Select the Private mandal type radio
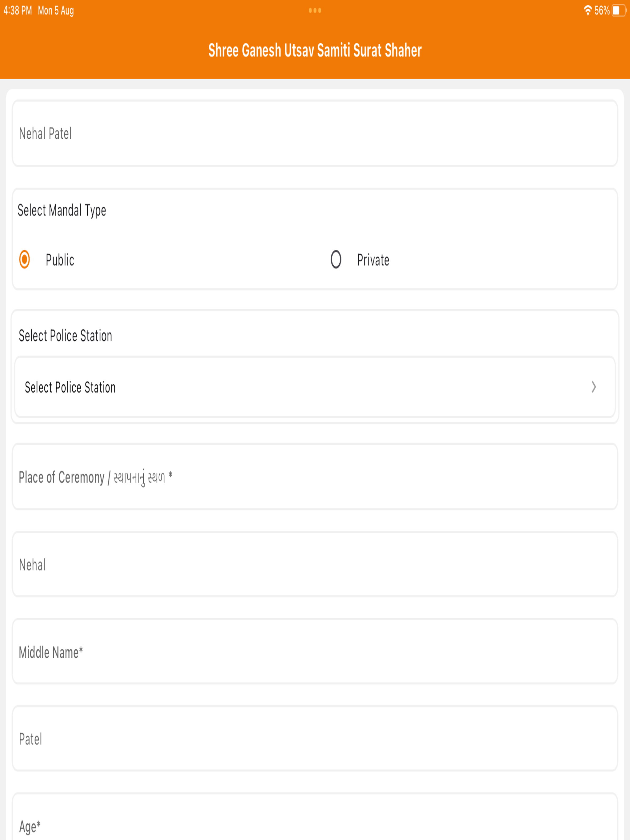Viewport: 630px width, 840px height. 336,260
